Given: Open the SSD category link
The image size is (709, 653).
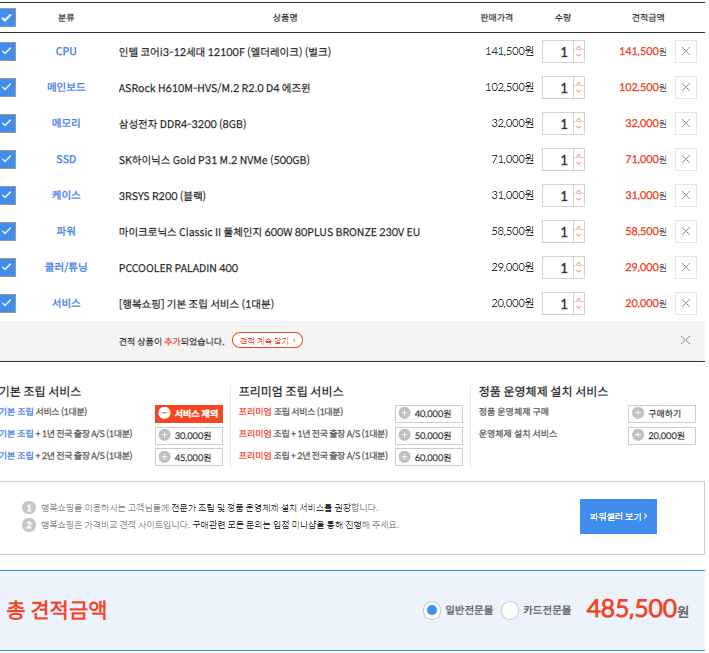Looking at the screenshot, I should 66,159.
